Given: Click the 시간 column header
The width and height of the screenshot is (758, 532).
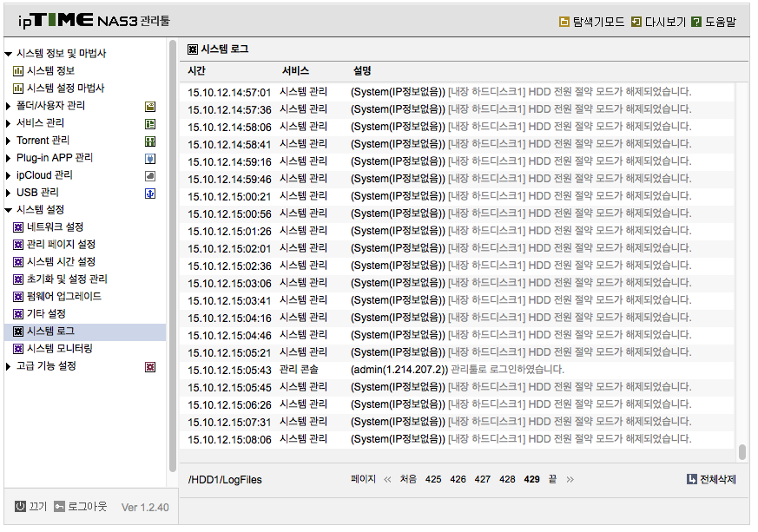Looking at the screenshot, I should (197, 71).
